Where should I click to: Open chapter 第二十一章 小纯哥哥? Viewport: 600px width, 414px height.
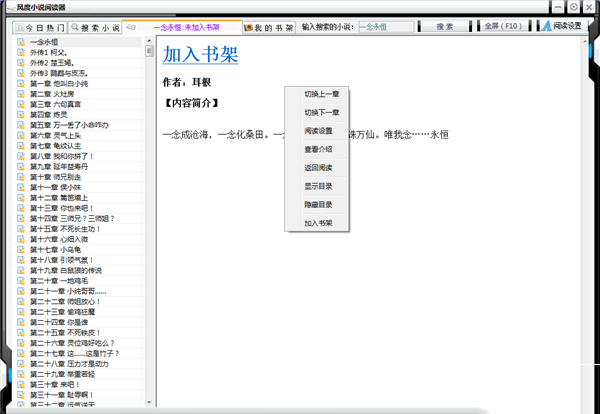point(68,291)
